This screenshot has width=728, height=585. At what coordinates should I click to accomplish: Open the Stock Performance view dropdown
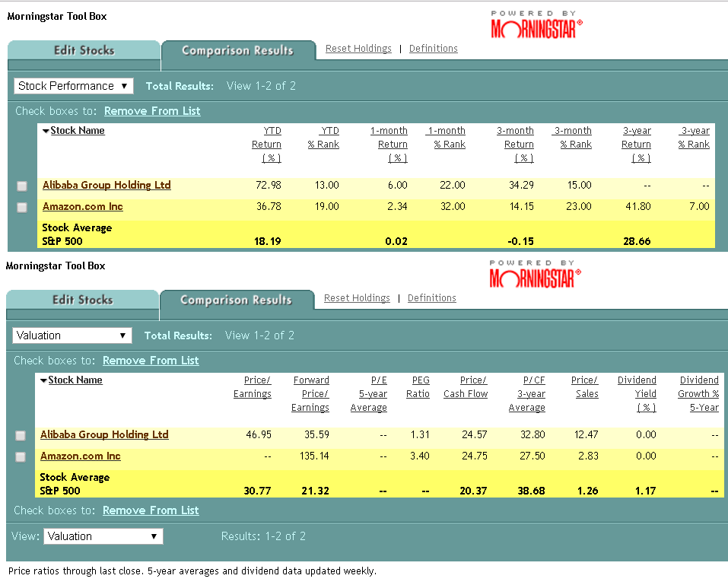[73, 86]
